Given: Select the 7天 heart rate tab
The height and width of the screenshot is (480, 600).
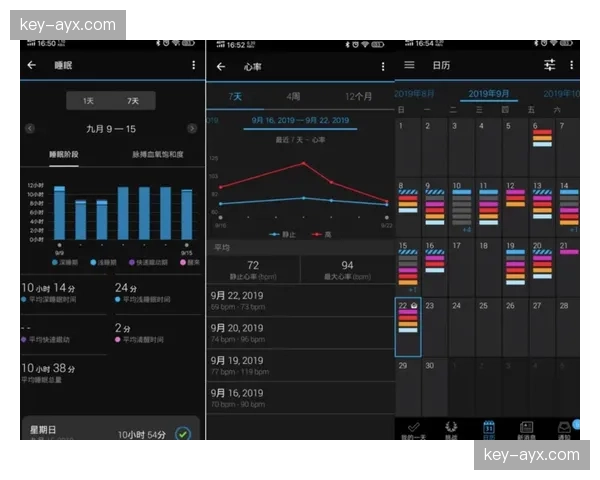Looking at the screenshot, I should click(x=235, y=96).
